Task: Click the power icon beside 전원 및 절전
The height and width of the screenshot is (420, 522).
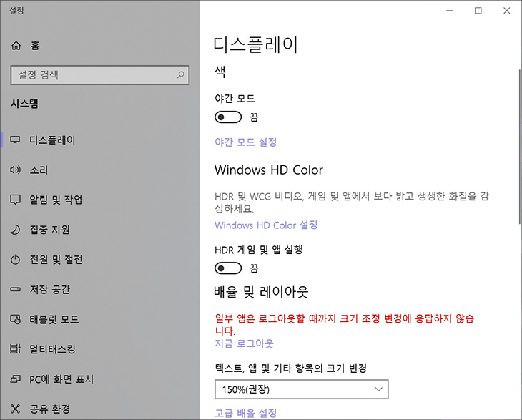Action: pos(15,260)
